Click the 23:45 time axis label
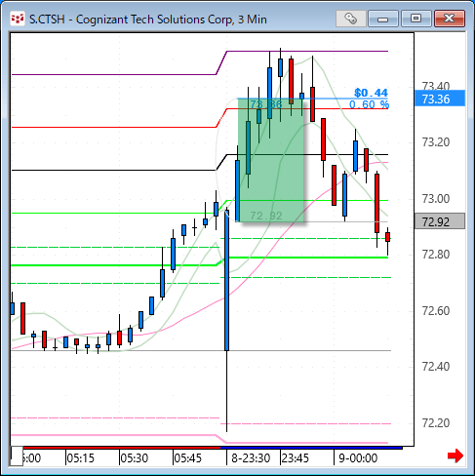The width and height of the screenshot is (475, 476). pyautogui.click(x=296, y=458)
